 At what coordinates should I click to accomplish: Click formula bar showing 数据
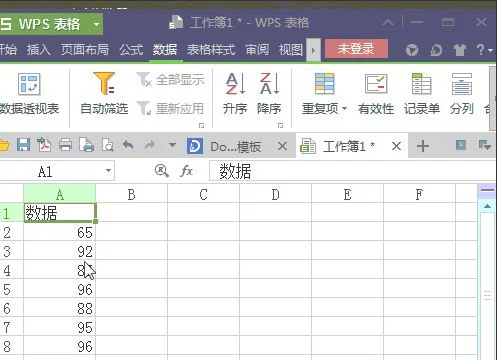352,171
